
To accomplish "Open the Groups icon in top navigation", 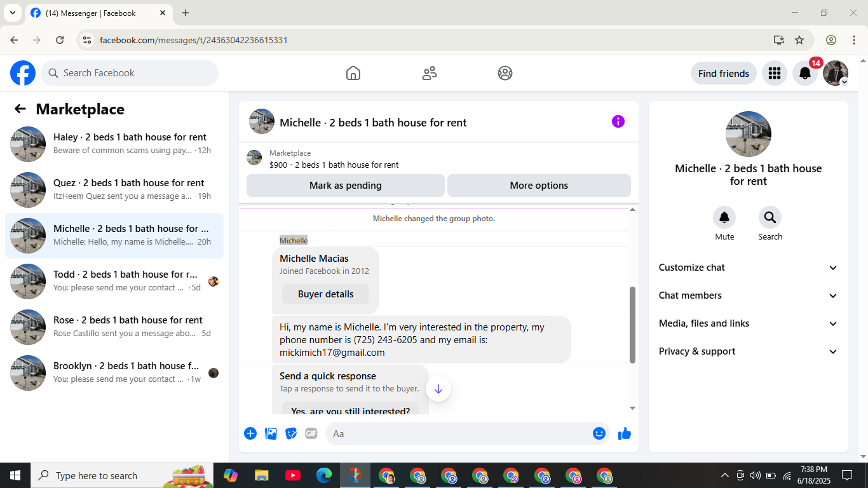I will (x=505, y=73).
